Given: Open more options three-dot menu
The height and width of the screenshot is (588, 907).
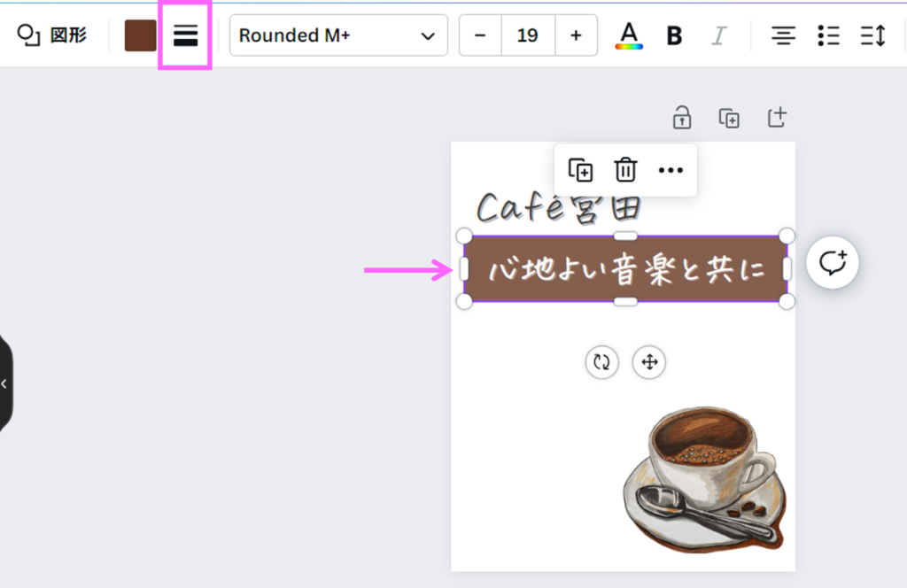Looking at the screenshot, I should (x=671, y=169).
